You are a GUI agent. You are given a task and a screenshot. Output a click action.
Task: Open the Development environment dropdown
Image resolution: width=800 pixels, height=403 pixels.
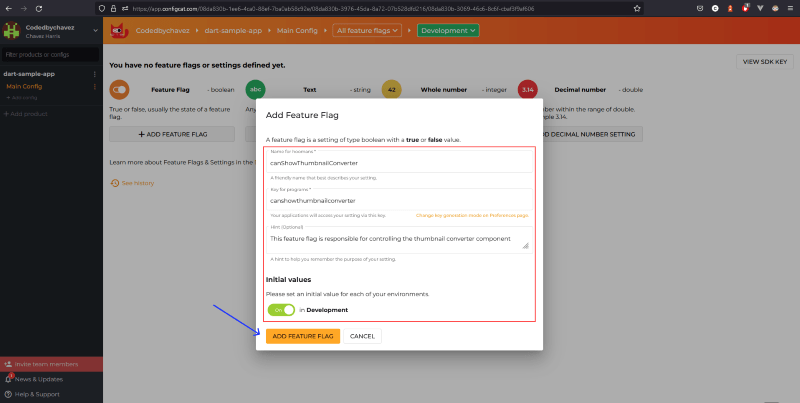coord(448,31)
